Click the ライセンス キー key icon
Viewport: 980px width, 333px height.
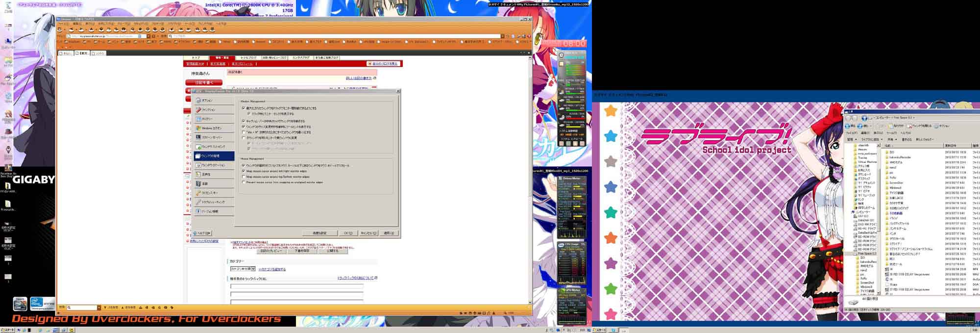(198, 193)
